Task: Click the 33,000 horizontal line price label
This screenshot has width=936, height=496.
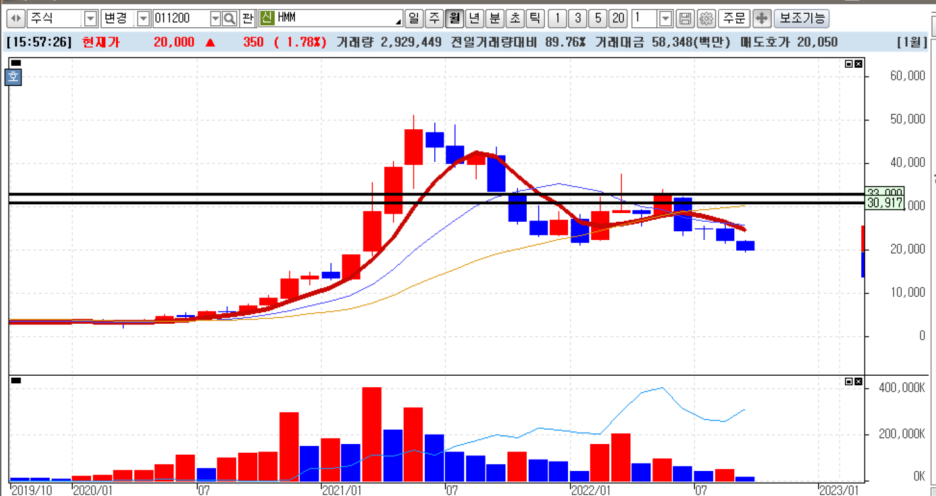Action: tap(885, 192)
